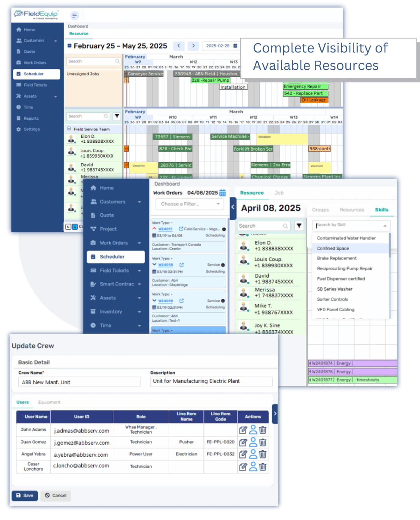Switch to the Equipment tab in Update Crew
This screenshot has height=520, width=420.
click(49, 402)
